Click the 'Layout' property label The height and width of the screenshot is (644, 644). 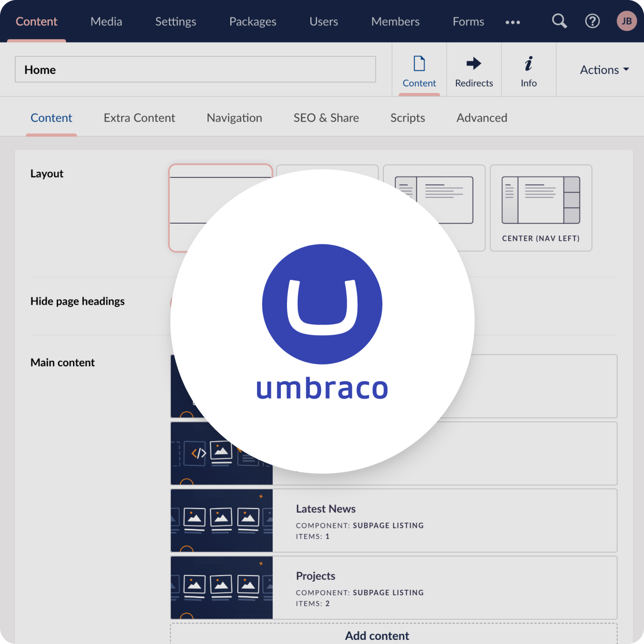[x=47, y=173]
